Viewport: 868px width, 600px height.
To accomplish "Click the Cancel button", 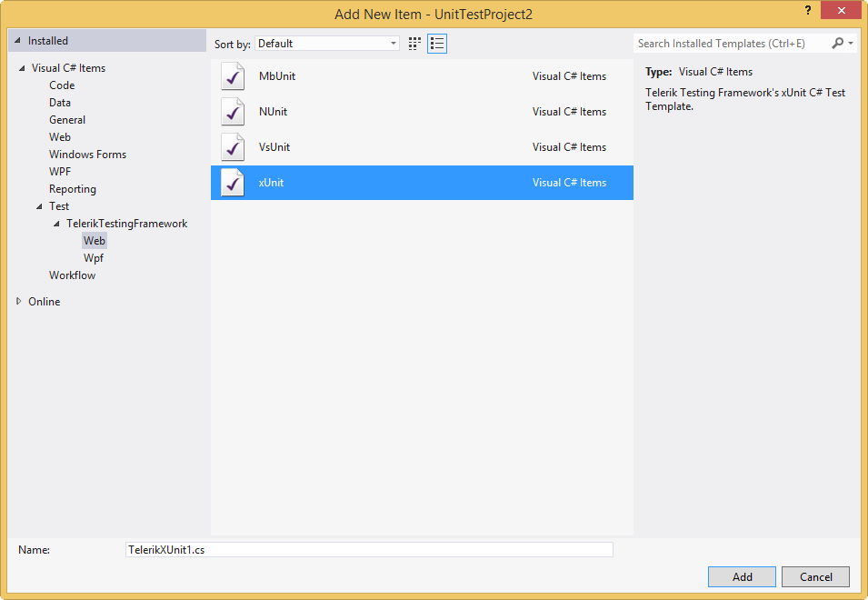I will coord(816,576).
